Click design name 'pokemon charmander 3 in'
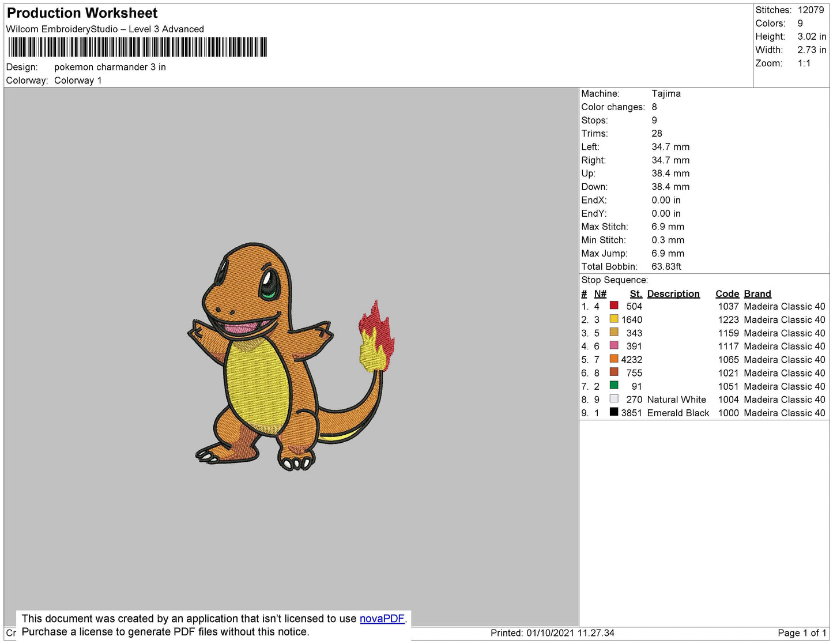Image resolution: width=833 pixels, height=644 pixels. (x=110, y=67)
